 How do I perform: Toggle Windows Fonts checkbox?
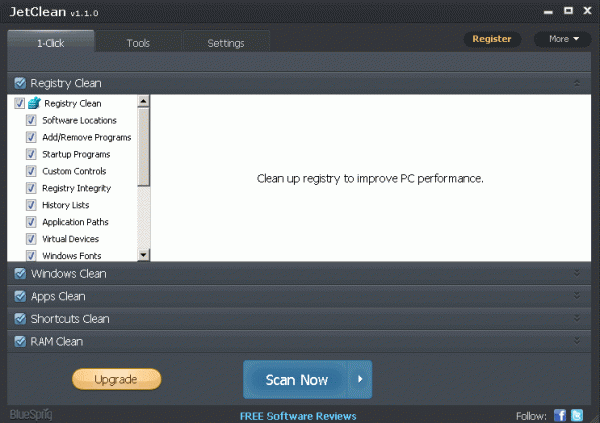(31, 255)
